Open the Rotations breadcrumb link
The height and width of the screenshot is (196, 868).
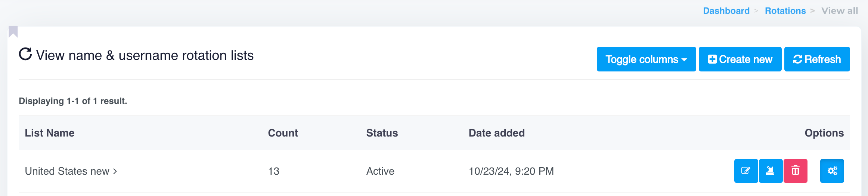click(785, 11)
